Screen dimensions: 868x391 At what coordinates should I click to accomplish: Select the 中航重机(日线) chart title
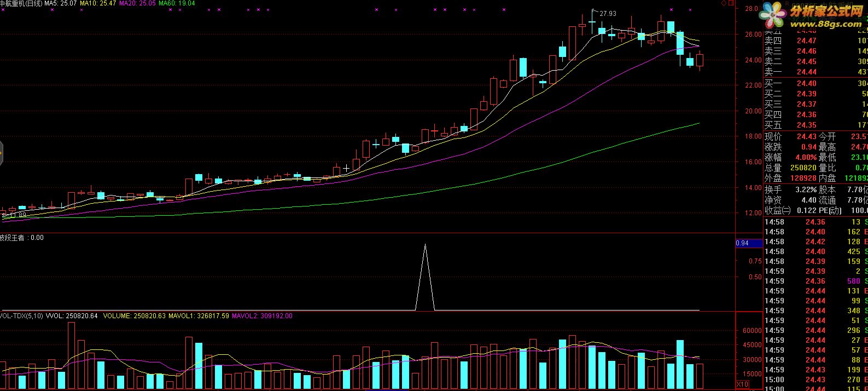coord(21,3)
